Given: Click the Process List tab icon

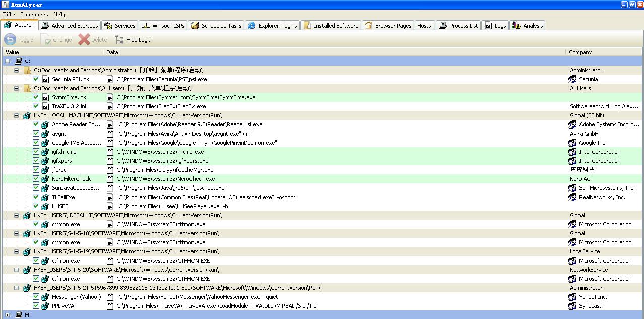Looking at the screenshot, I should (x=443, y=25).
